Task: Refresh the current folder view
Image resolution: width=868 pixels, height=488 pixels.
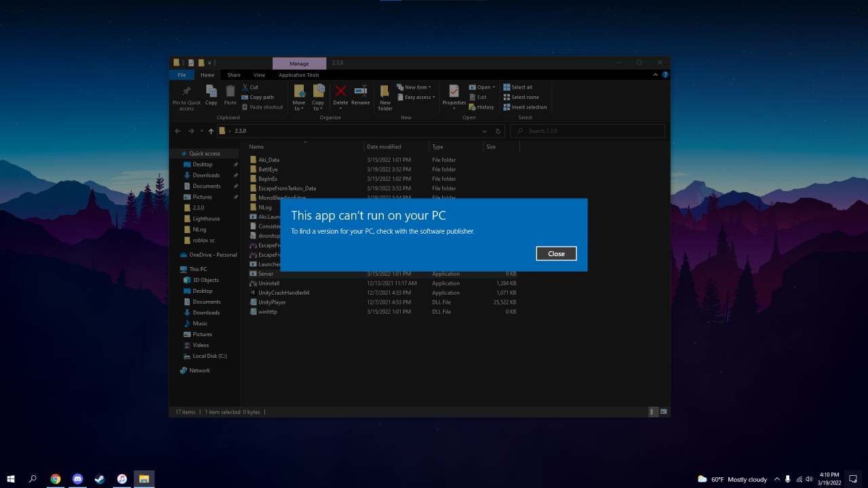Action: tap(498, 131)
